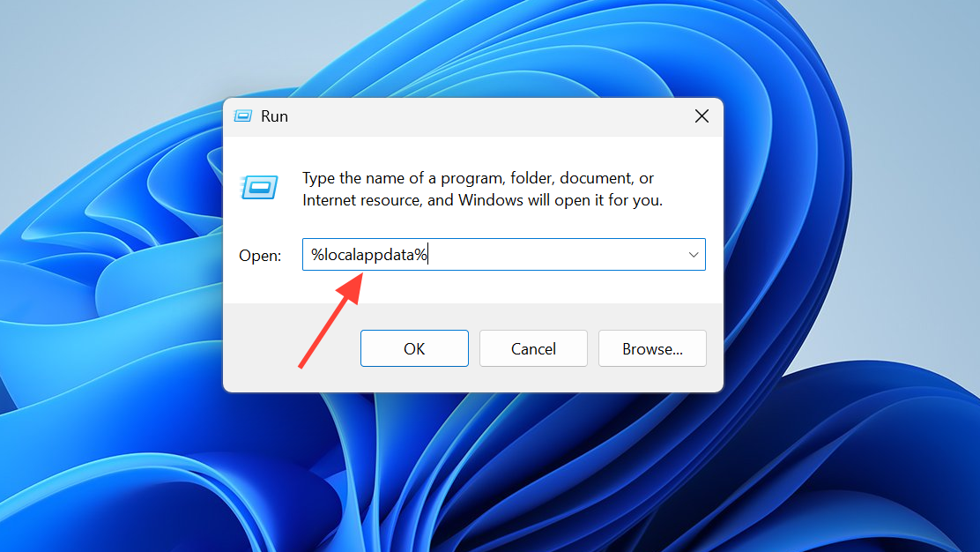Click the large Run program icon
The height and width of the screenshot is (552, 980).
coord(259,188)
